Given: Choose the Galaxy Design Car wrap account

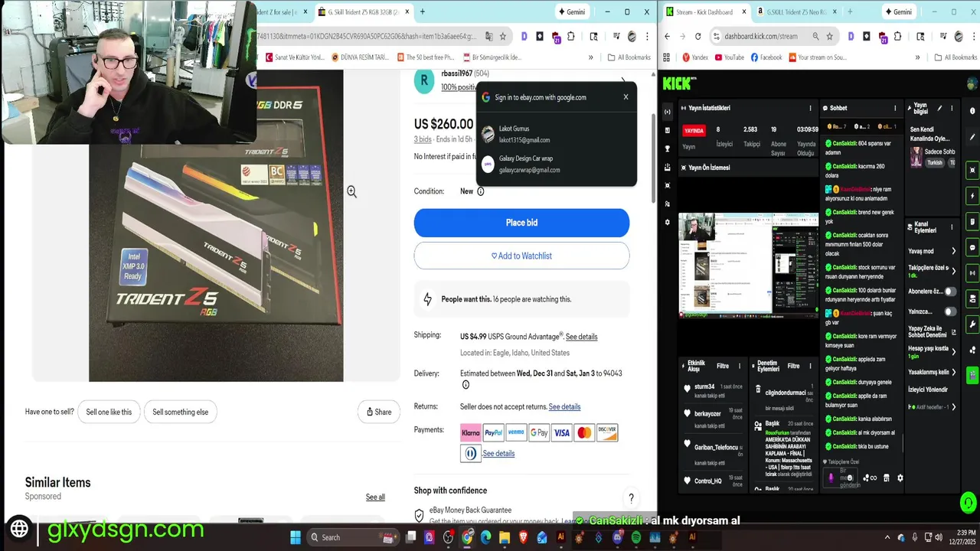Looking at the screenshot, I should [556, 164].
